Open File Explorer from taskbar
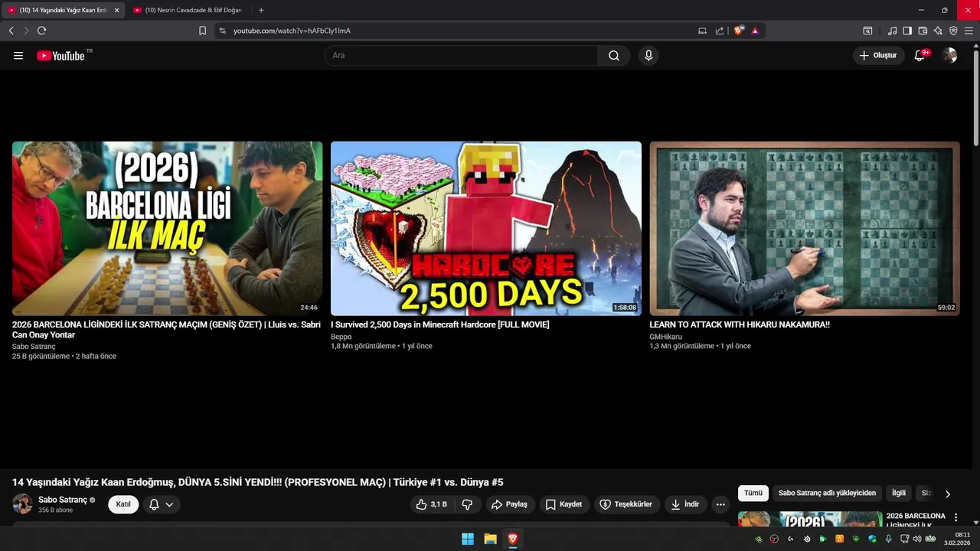980x551 pixels. pyautogui.click(x=490, y=539)
